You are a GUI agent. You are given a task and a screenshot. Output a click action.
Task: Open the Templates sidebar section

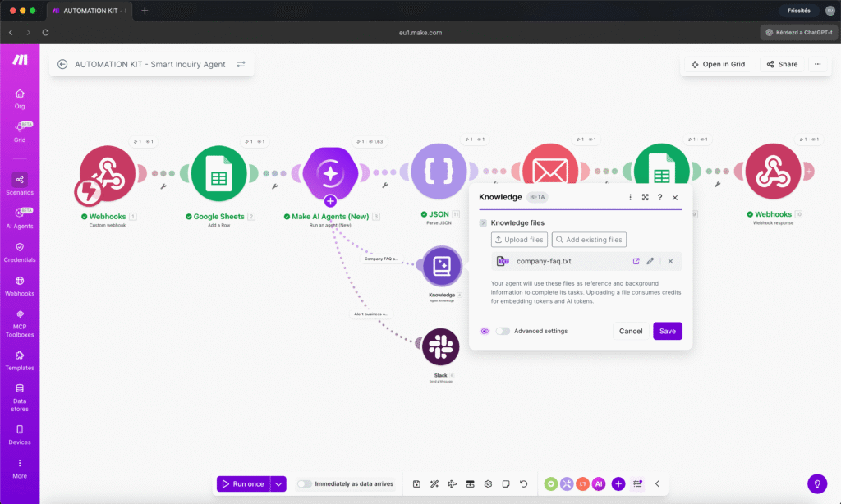click(20, 361)
